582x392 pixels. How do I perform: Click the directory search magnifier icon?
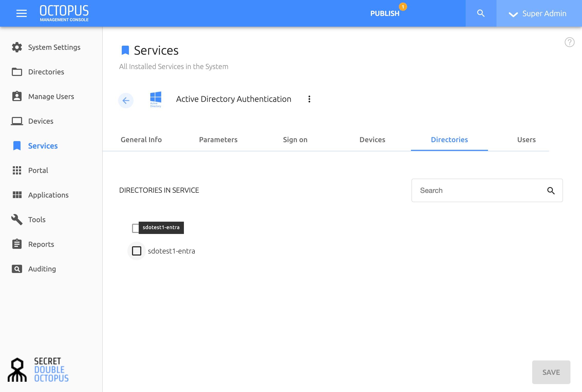pyautogui.click(x=551, y=191)
